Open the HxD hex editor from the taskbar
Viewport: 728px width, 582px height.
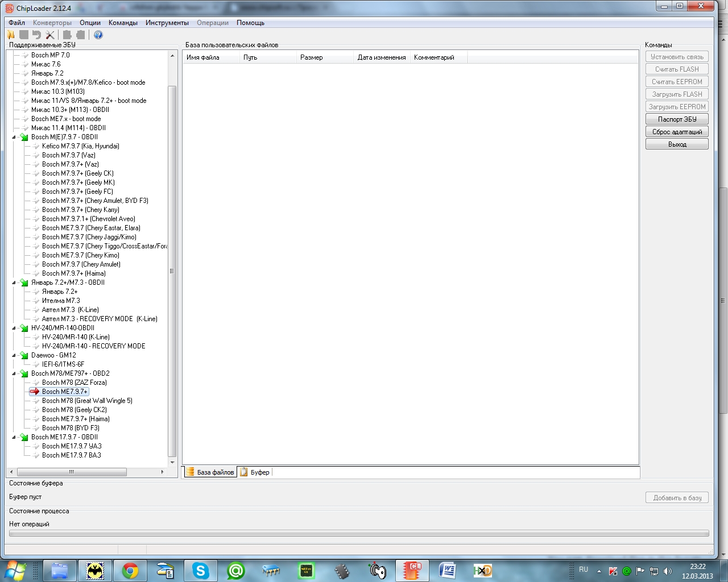click(483, 571)
